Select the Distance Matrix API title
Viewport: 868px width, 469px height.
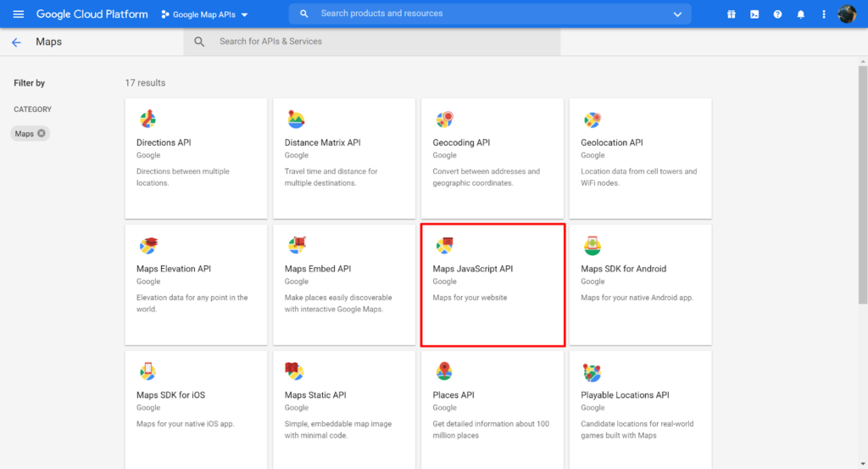tap(323, 142)
